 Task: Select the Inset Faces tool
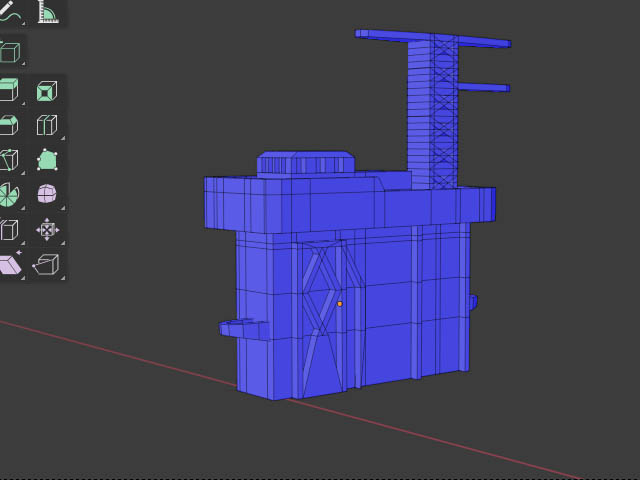47,90
